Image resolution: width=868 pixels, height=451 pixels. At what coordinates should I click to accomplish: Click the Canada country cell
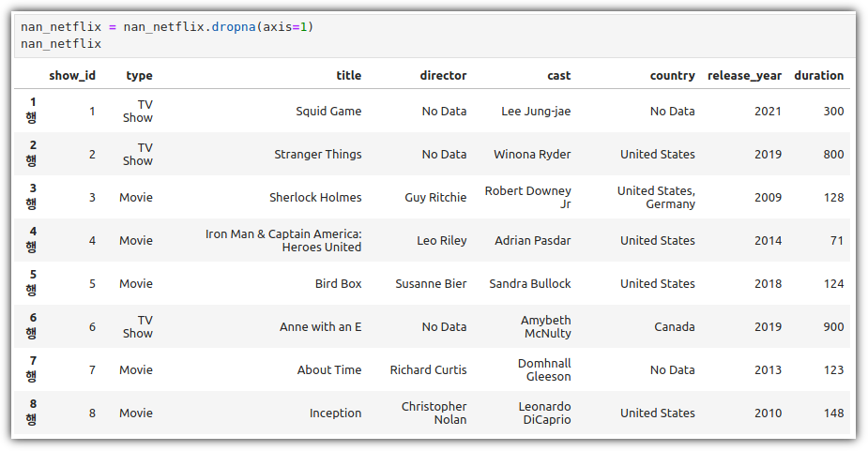675,327
